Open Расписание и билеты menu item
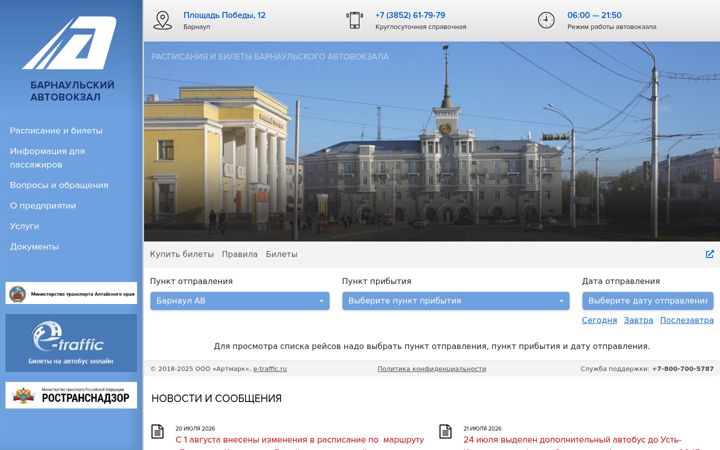This screenshot has height=450, width=720. pos(56,131)
